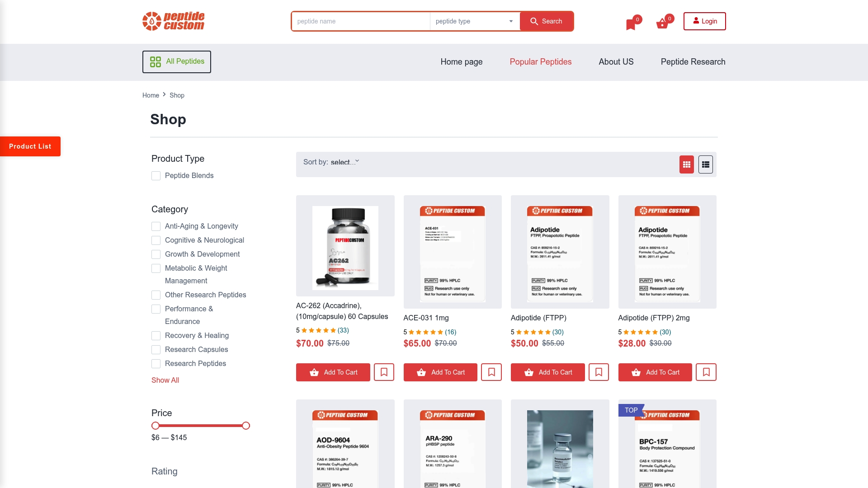Image resolution: width=868 pixels, height=488 pixels.
Task: Open the ACE-031 1mg product title
Action: [x=426, y=318]
